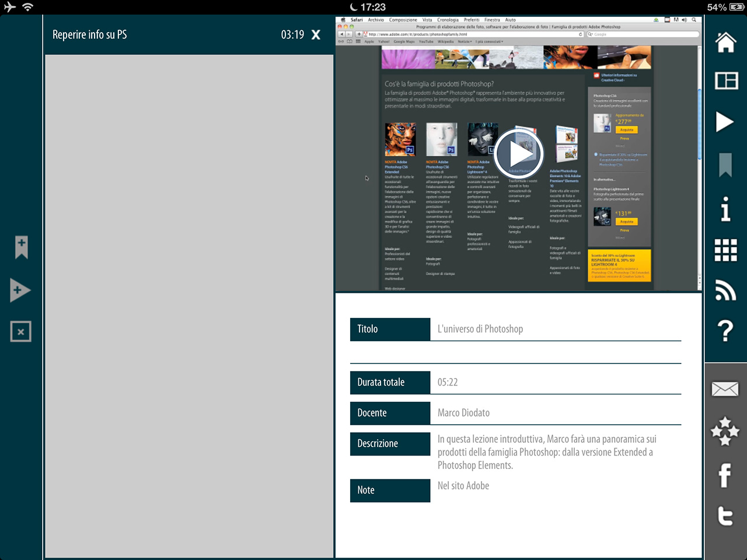The width and height of the screenshot is (747, 560).
Task: Tap the play icon in right sidebar
Action: point(725,122)
